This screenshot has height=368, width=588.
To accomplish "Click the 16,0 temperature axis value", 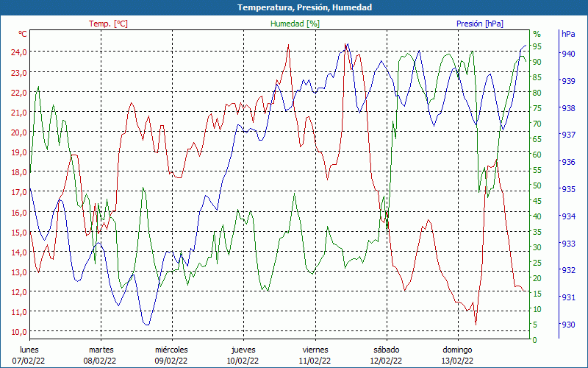I will pyautogui.click(x=18, y=212).
